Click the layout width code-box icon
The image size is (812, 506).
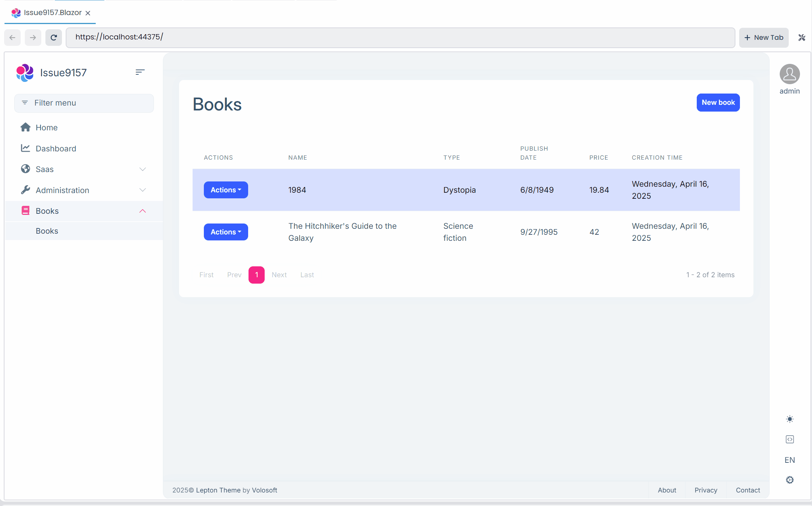[789, 440]
